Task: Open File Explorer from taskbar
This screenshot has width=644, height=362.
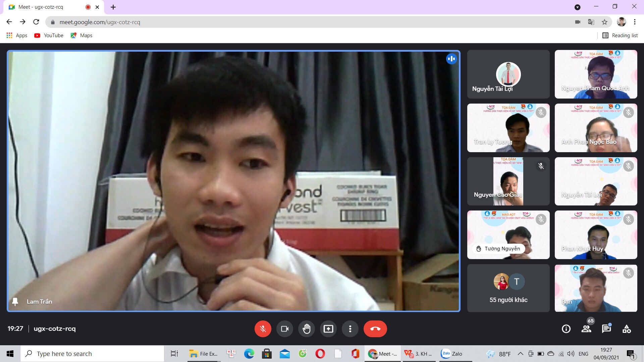Action: (x=204, y=354)
